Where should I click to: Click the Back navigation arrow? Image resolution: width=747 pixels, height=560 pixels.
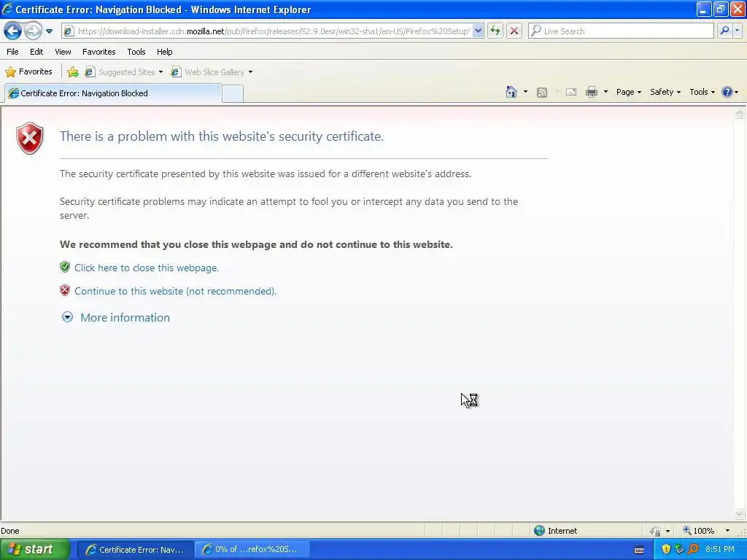[x=13, y=31]
